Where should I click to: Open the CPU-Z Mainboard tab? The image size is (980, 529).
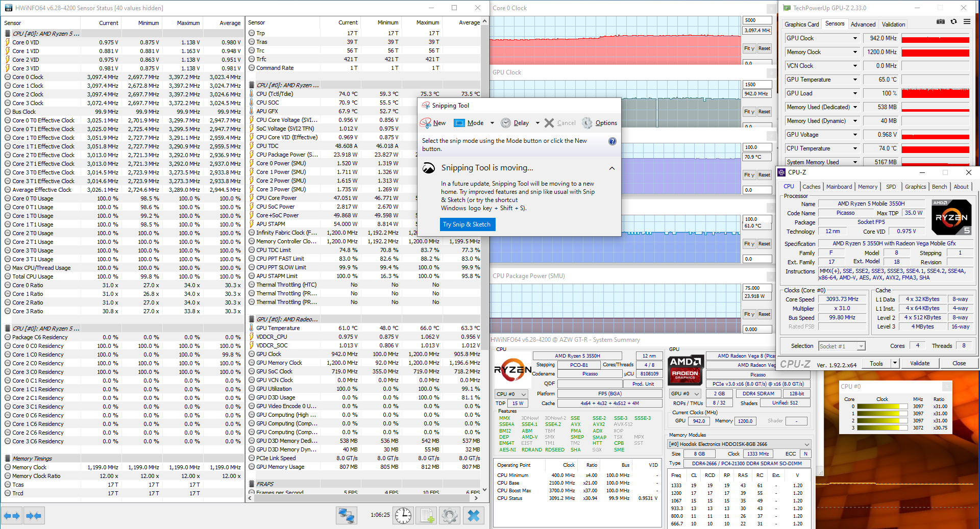pyautogui.click(x=839, y=187)
